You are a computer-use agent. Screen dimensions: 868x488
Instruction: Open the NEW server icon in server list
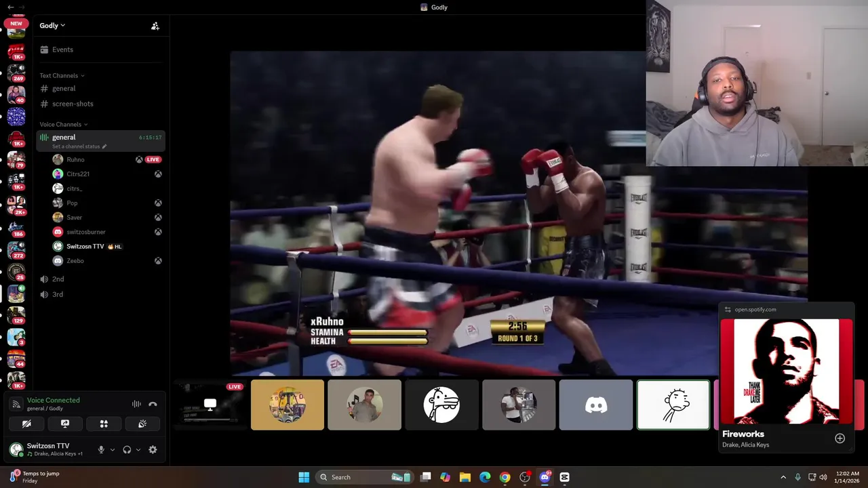[16, 28]
